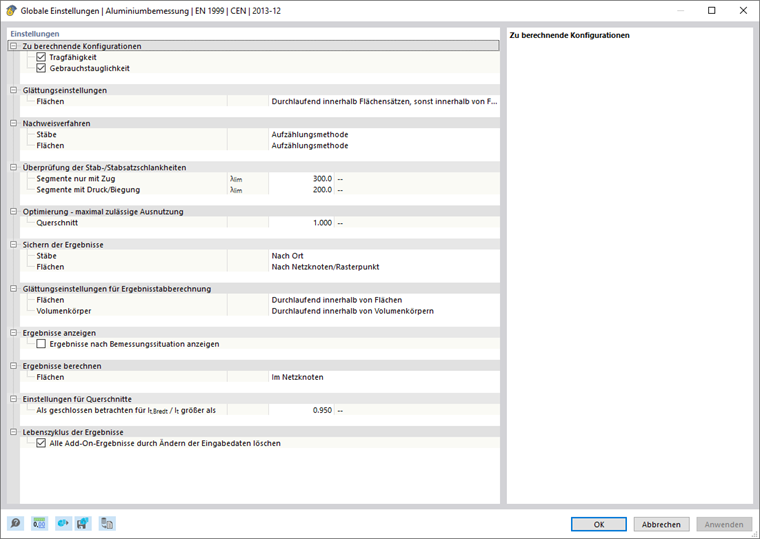Maximize the Globale Einstellungen window
The width and height of the screenshot is (760, 539).
point(712,11)
